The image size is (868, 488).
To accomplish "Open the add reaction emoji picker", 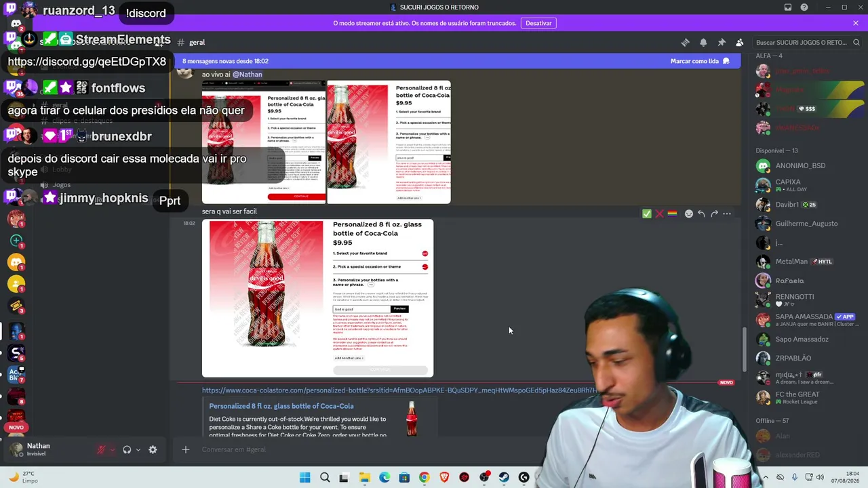I will click(689, 213).
